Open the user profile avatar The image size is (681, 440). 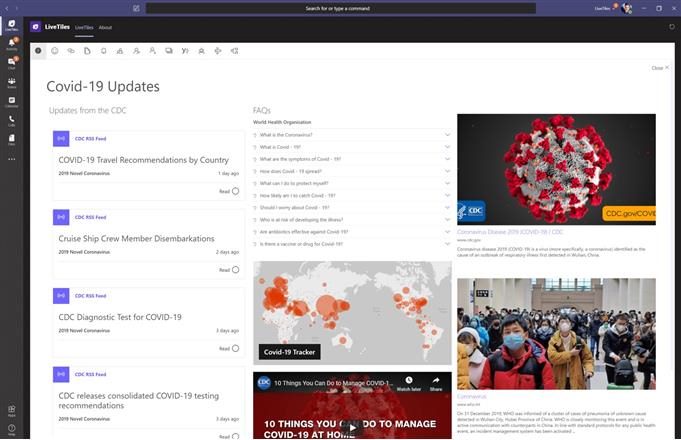pos(626,8)
